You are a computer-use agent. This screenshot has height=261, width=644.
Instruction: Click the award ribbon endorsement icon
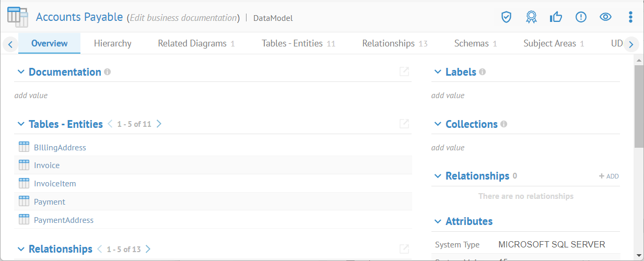pyautogui.click(x=531, y=17)
